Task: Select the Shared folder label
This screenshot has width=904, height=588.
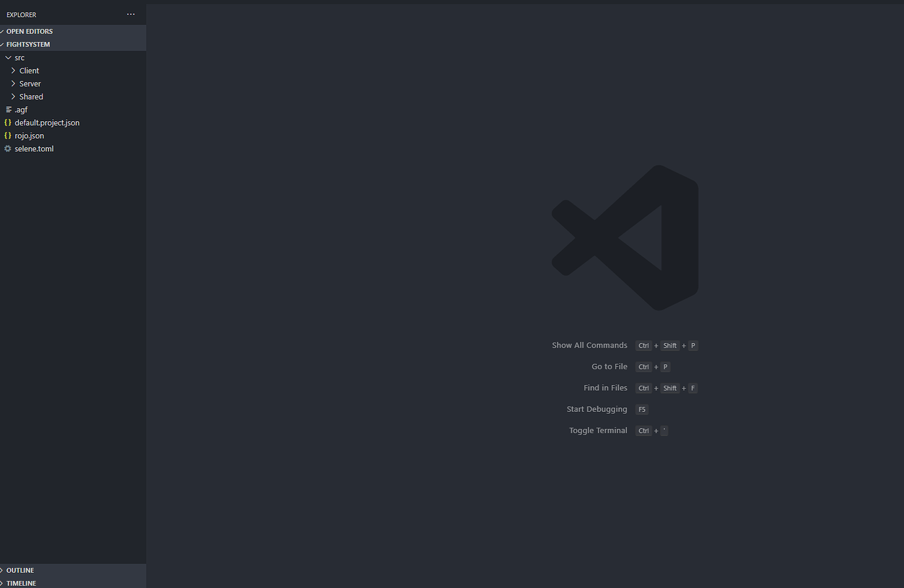Action: pos(31,97)
